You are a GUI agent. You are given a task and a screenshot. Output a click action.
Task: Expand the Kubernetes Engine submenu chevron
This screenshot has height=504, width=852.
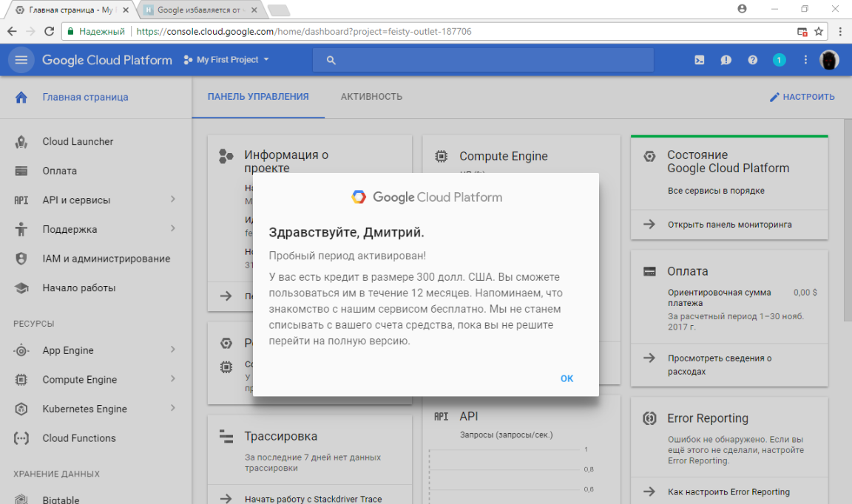(x=173, y=409)
